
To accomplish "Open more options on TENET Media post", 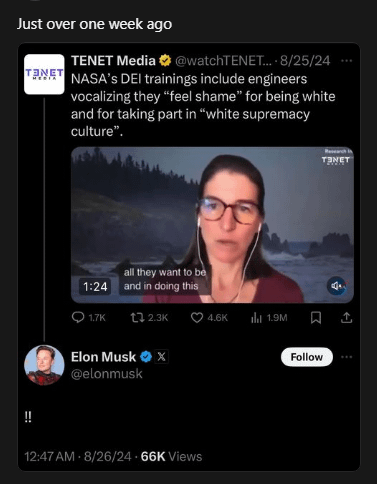I will [x=347, y=61].
